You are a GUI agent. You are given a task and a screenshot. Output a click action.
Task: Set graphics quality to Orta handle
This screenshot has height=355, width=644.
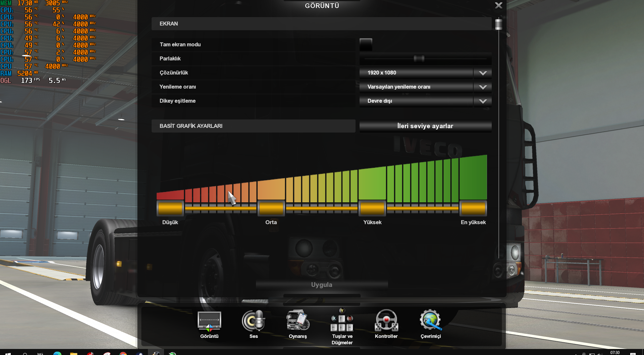tap(271, 208)
